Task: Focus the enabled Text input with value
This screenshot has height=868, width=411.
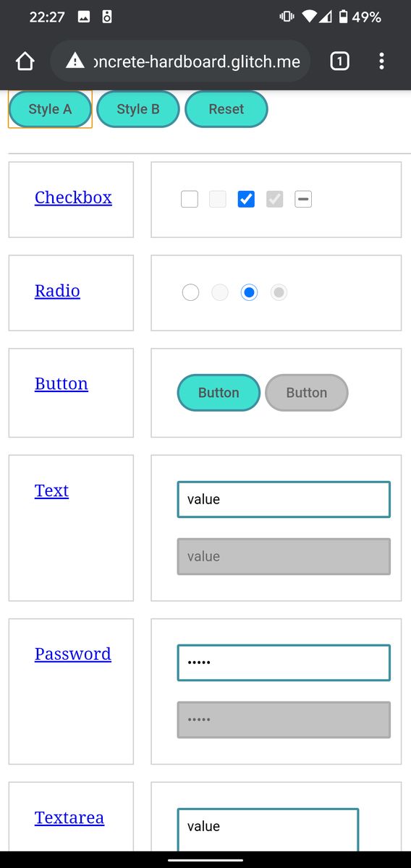Action: (284, 499)
